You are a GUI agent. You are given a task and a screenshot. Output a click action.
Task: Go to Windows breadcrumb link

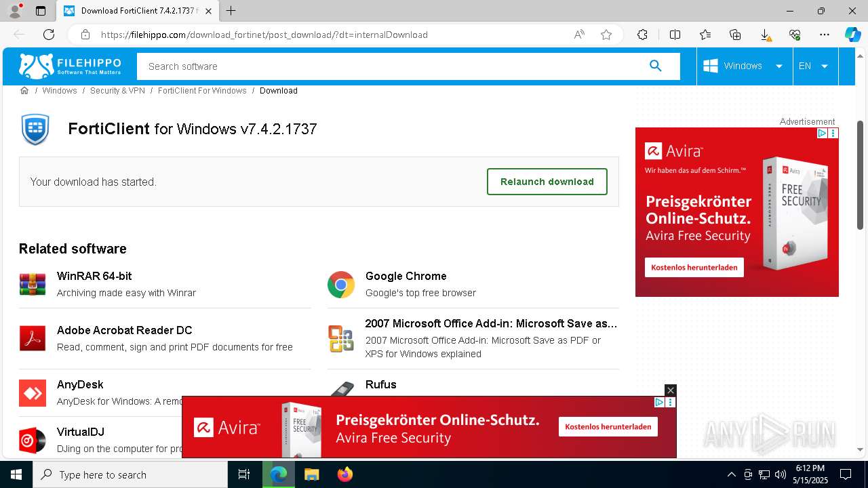pos(60,90)
